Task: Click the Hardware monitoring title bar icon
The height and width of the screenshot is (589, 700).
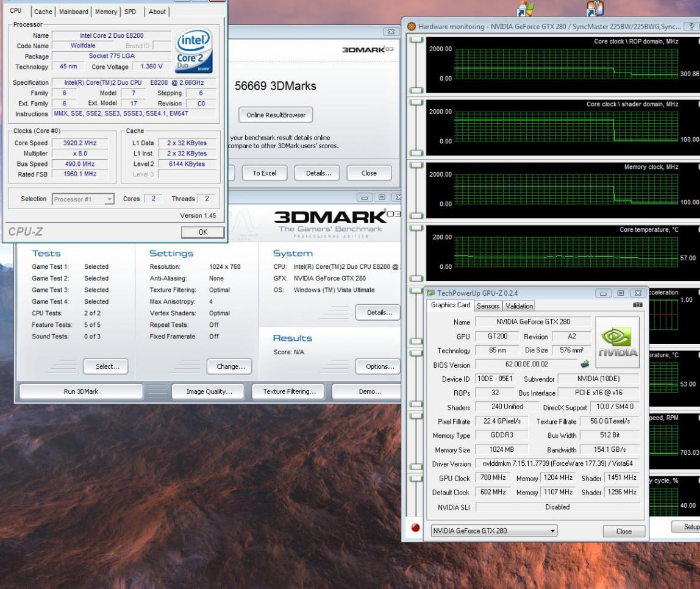Action: pos(412,26)
